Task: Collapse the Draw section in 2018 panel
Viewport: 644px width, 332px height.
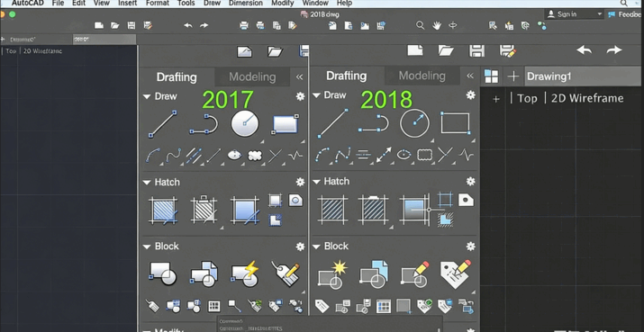Action: click(316, 95)
